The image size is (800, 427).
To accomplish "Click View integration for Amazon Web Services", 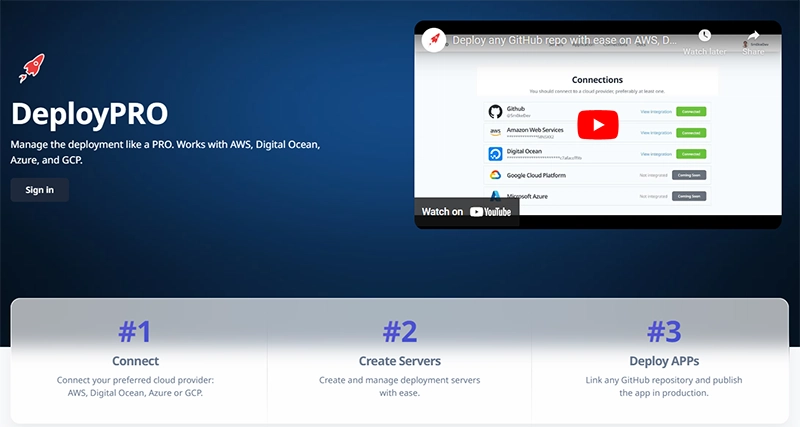I will 656,133.
